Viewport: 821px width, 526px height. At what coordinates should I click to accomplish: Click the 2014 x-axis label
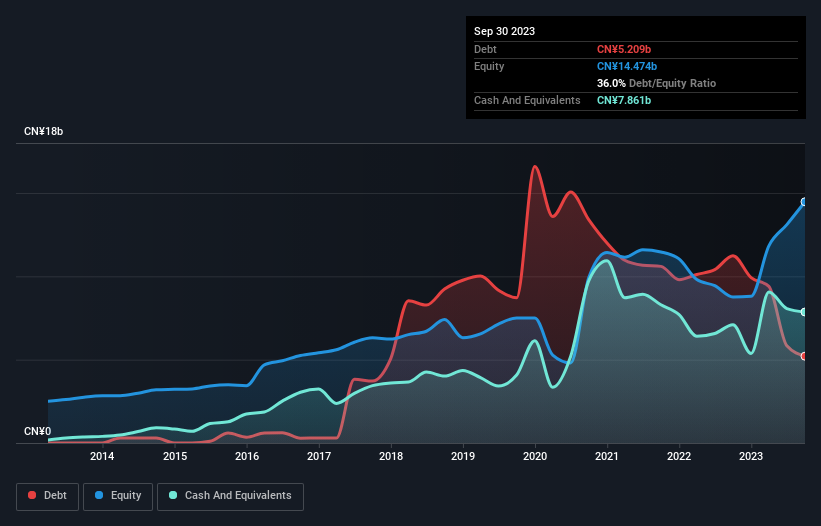(x=102, y=456)
